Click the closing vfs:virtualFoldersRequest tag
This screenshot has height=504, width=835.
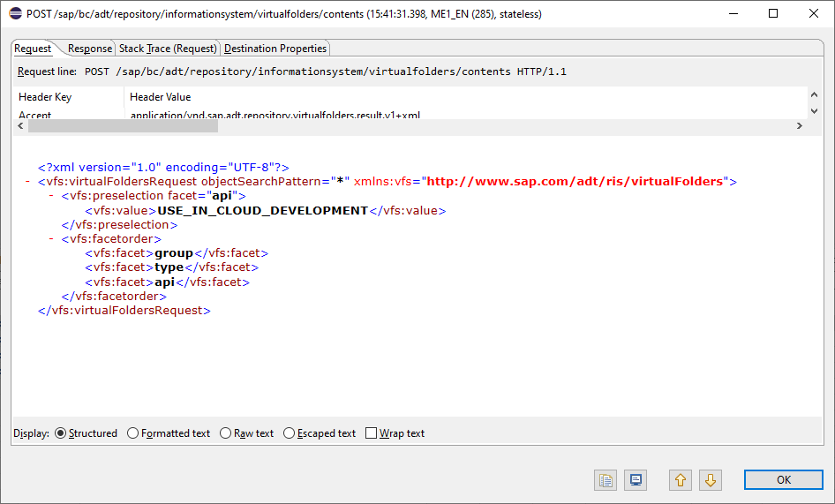coord(124,310)
